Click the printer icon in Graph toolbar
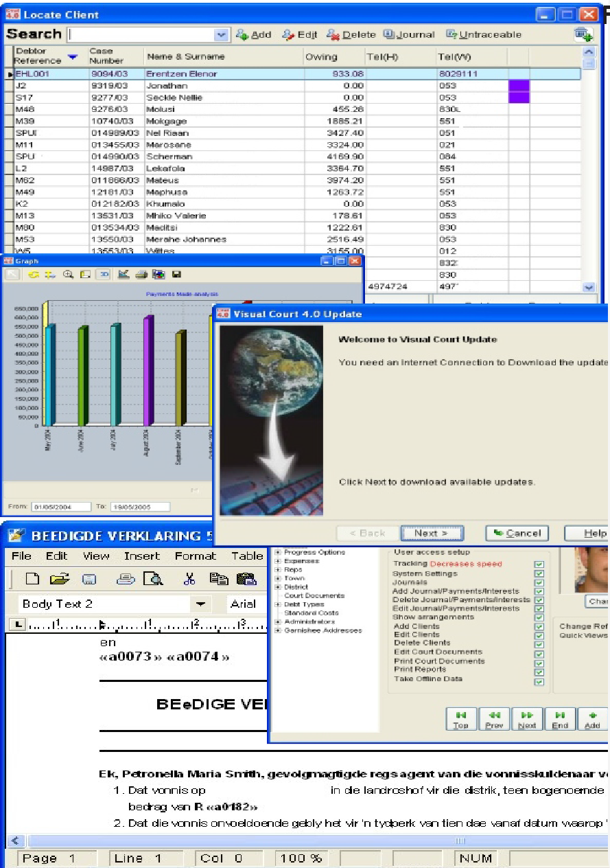 pyautogui.click(x=141, y=275)
